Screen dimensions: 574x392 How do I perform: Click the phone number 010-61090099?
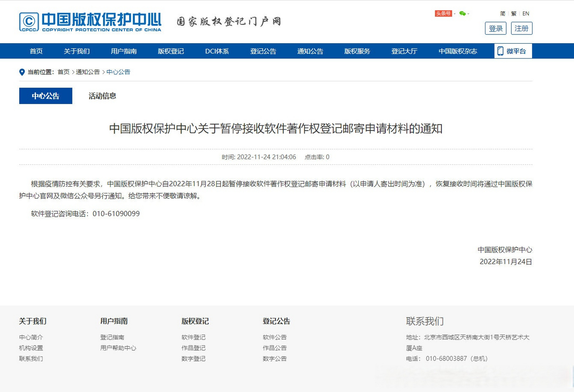(116, 214)
